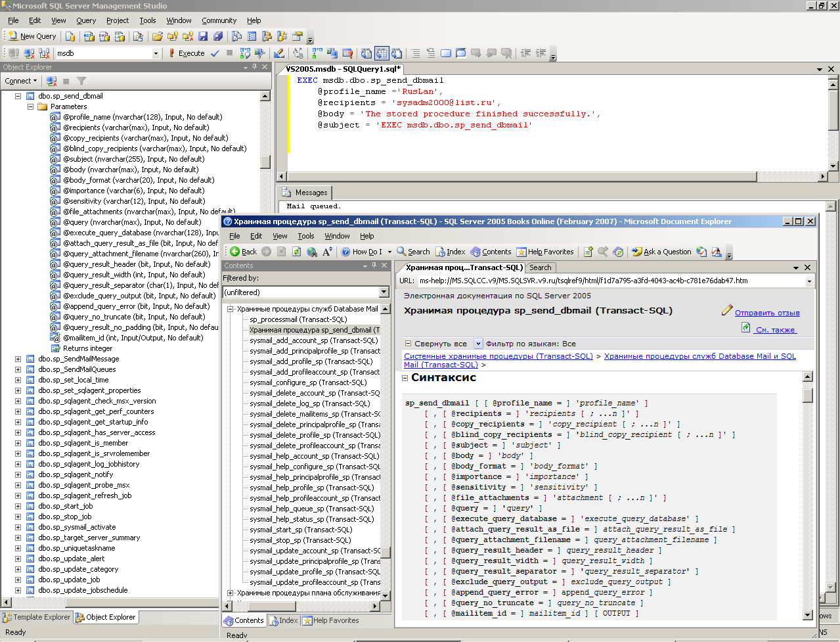Open the msdb database dropdown
The image size is (840, 642).
pyautogui.click(x=156, y=53)
